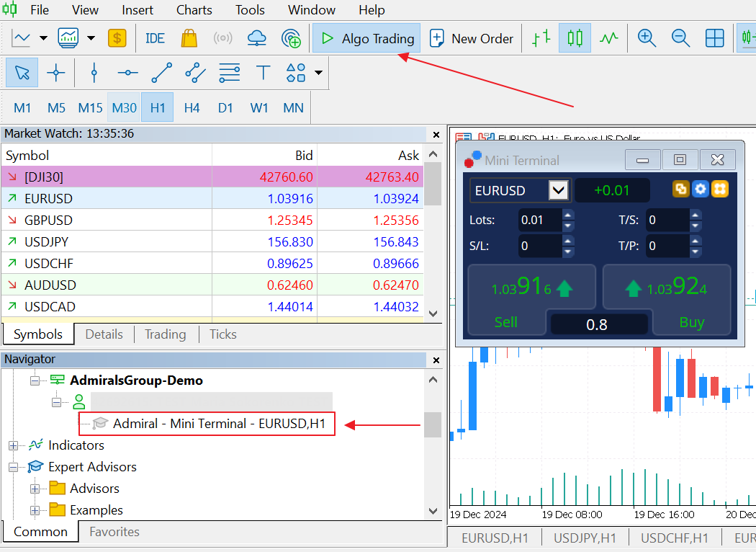Expand the Advisors folder
Image resolution: width=756 pixels, height=552 pixels.
(35, 489)
